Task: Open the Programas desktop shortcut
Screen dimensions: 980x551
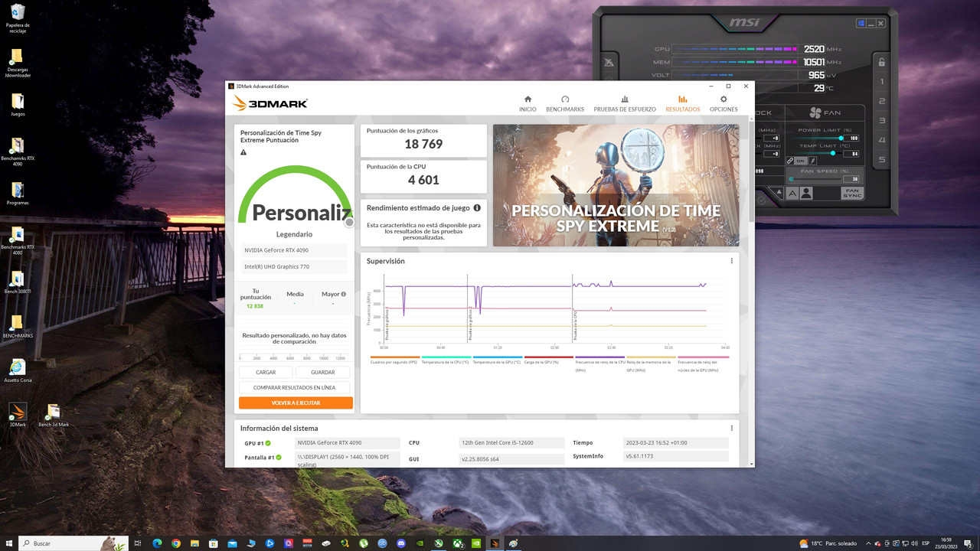Action: pos(18,194)
